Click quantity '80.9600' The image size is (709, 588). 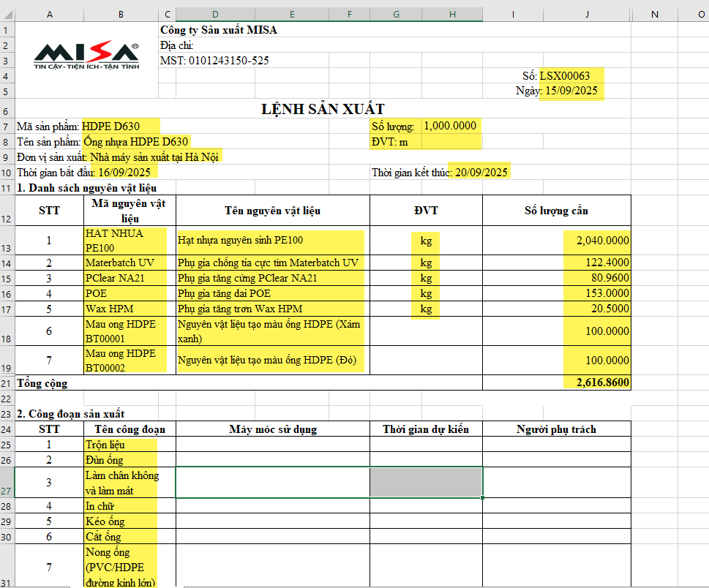click(610, 278)
